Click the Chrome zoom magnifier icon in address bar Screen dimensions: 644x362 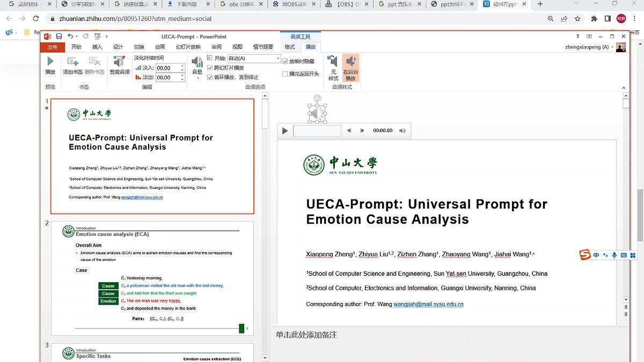pos(551,18)
